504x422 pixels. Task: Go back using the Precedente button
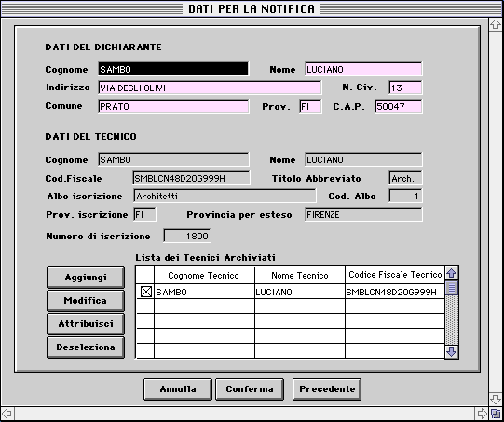pyautogui.click(x=327, y=389)
